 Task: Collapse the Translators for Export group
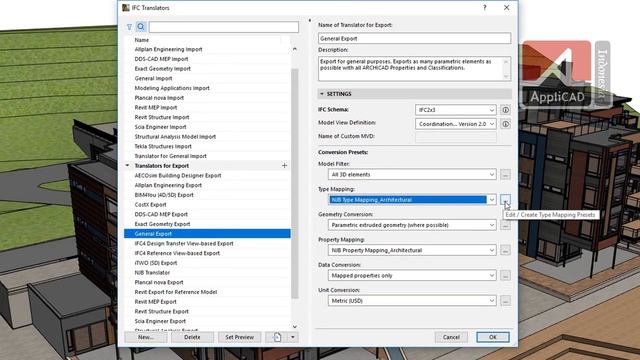[x=127, y=166]
